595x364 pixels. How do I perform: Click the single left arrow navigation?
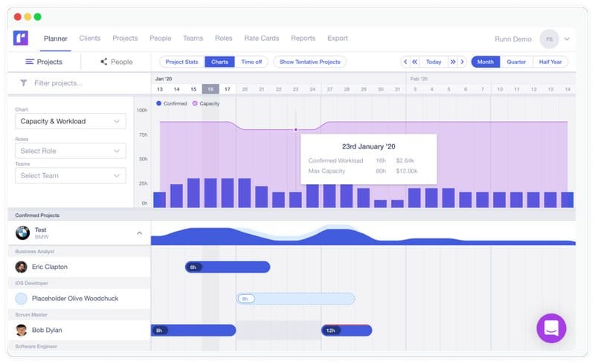click(405, 62)
